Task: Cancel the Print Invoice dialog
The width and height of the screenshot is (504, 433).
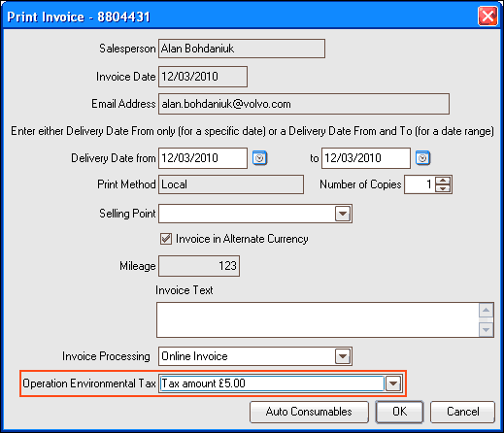Action: [462, 412]
